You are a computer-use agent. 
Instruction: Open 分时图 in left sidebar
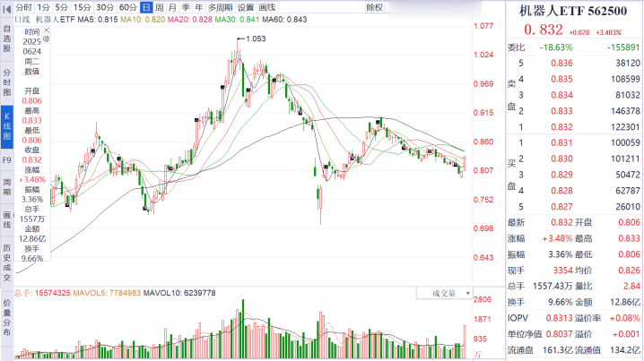click(7, 82)
